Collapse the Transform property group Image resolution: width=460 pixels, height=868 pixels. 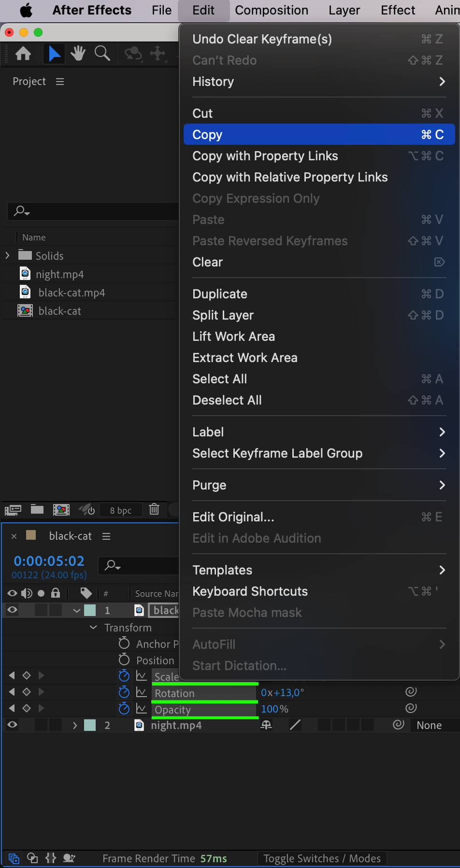click(x=93, y=627)
